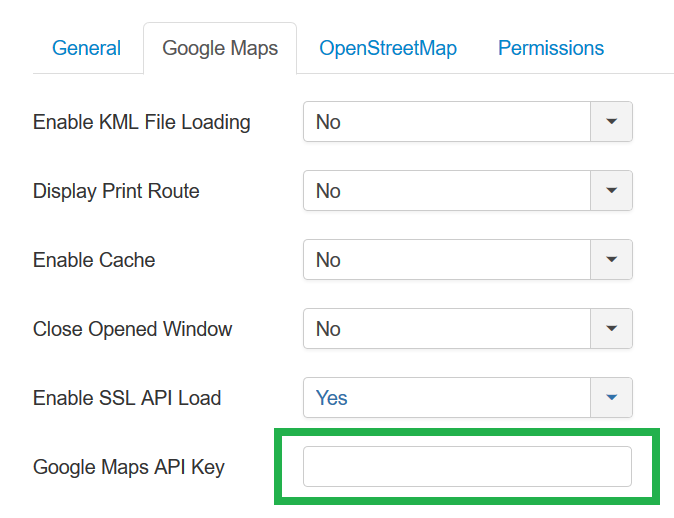Click the Close Opened Window dropdown arrow

(612, 329)
